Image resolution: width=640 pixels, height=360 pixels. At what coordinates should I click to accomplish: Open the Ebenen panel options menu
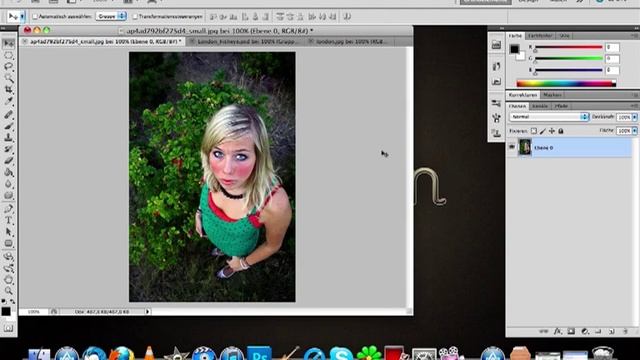point(634,106)
